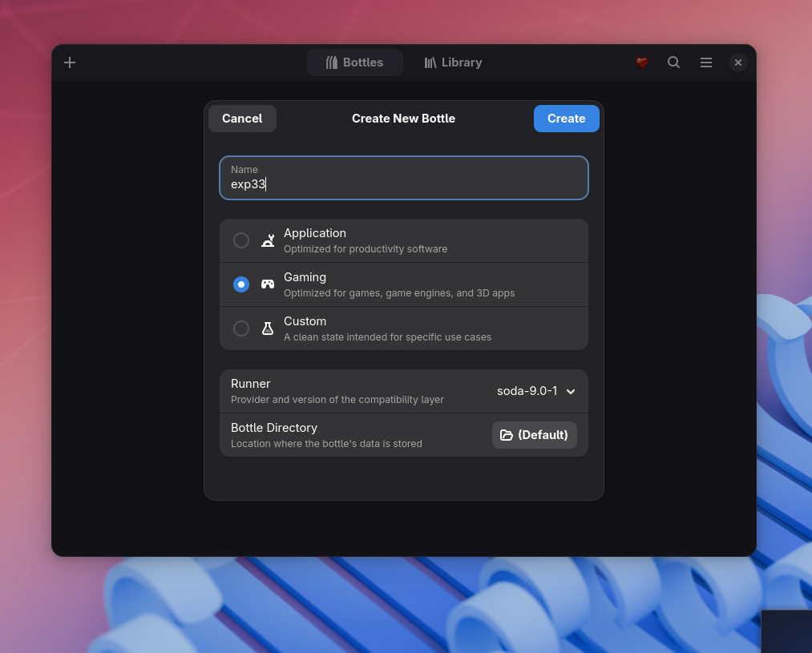The height and width of the screenshot is (653, 812).
Task: Click the Runner row label
Action: (x=251, y=384)
